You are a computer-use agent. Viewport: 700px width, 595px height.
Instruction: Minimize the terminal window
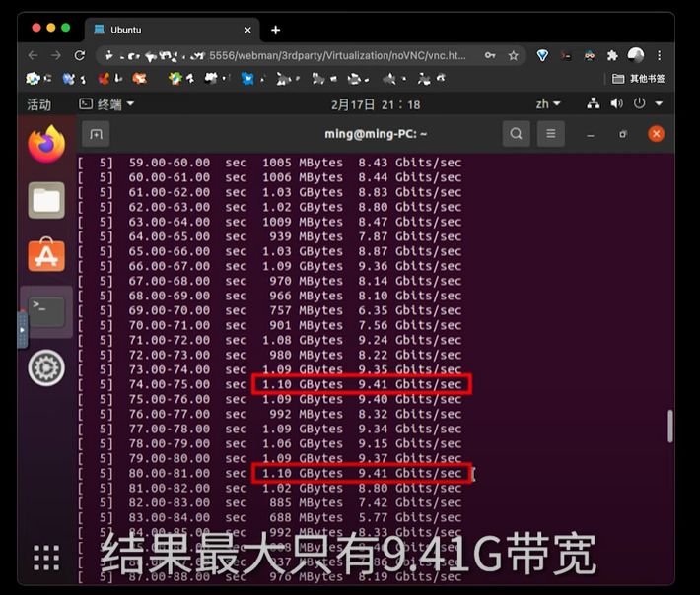pos(591,134)
